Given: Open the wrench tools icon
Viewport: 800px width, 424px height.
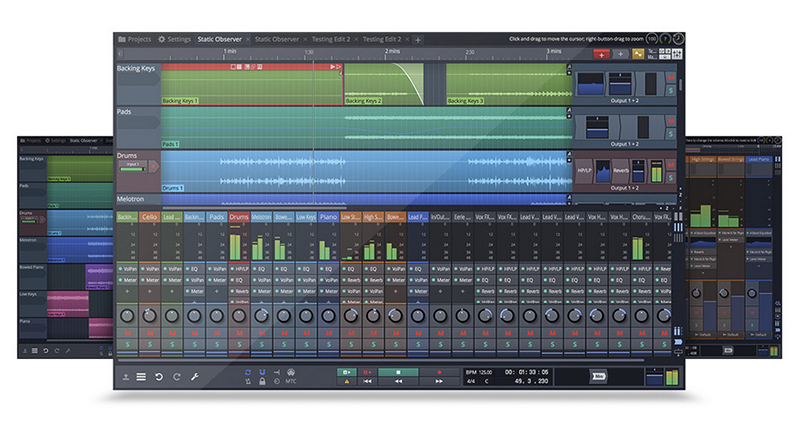Looking at the screenshot, I should click(195, 376).
